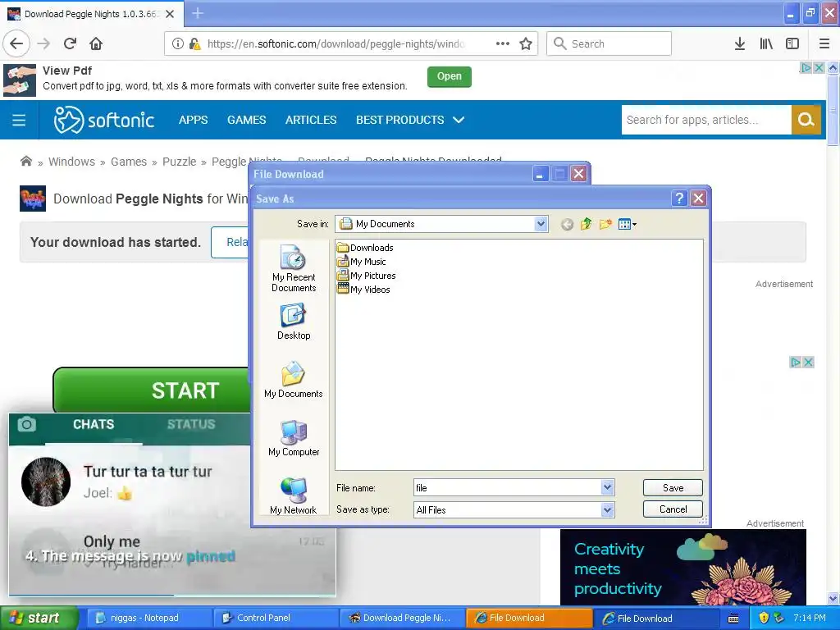Open APPS in Softonic nav

point(194,120)
